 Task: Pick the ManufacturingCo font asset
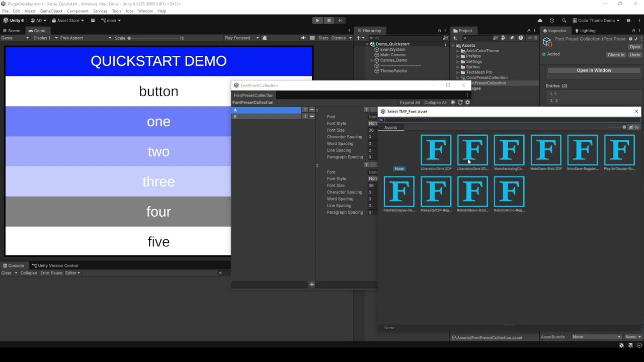click(509, 153)
